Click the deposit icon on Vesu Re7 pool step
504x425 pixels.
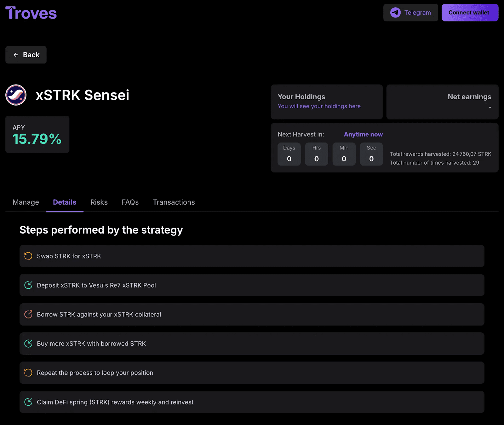[x=28, y=285]
